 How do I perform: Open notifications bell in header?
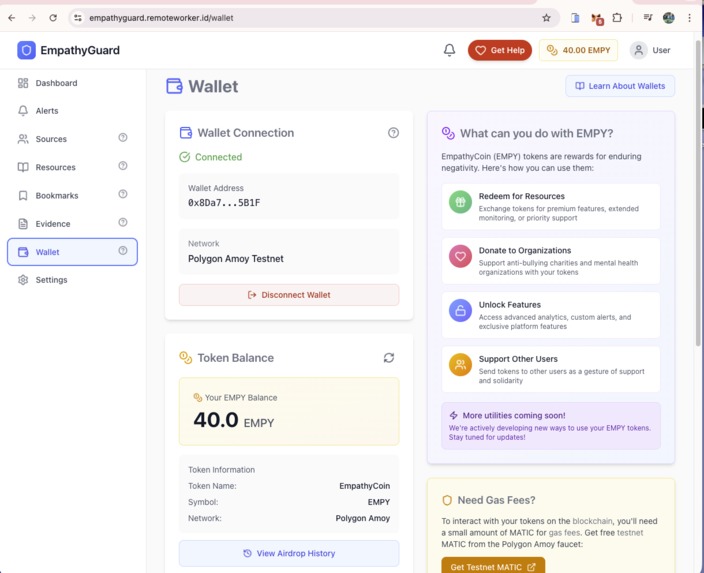[x=449, y=50]
